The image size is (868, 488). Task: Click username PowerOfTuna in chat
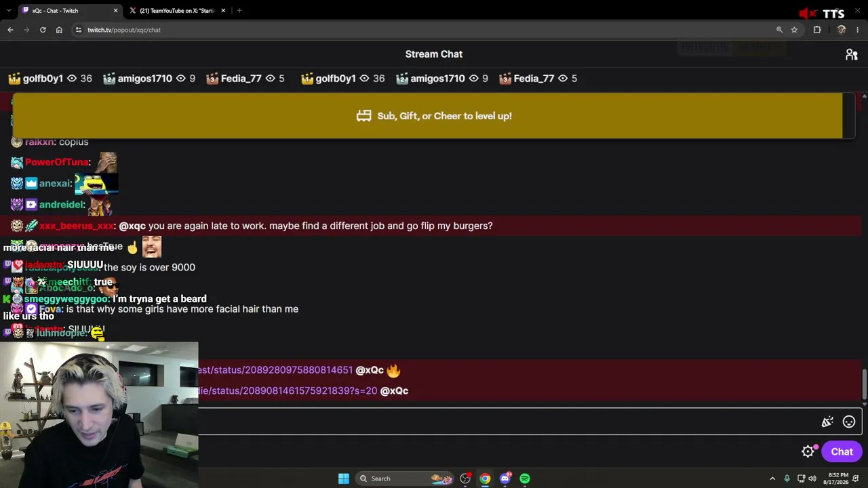tap(57, 162)
